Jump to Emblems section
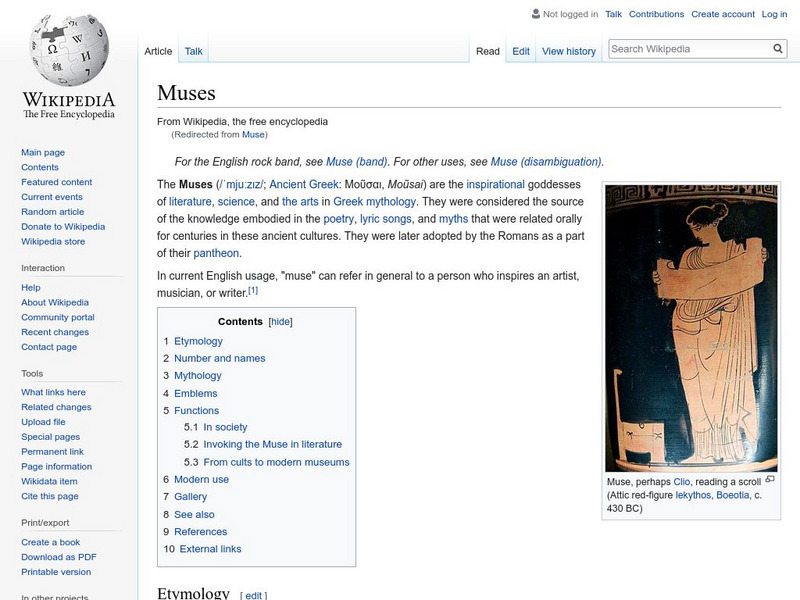Viewport: 800px width, 600px height. tap(195, 393)
